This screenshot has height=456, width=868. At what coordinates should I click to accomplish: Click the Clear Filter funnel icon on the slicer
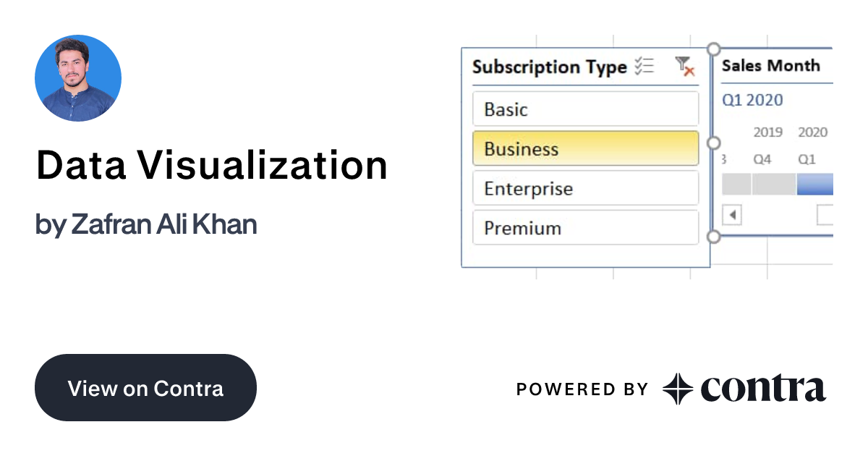click(684, 67)
